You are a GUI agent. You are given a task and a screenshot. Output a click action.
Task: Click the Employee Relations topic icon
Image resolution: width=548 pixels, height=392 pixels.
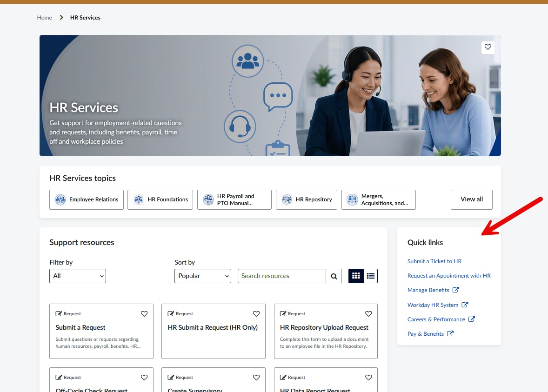point(60,199)
